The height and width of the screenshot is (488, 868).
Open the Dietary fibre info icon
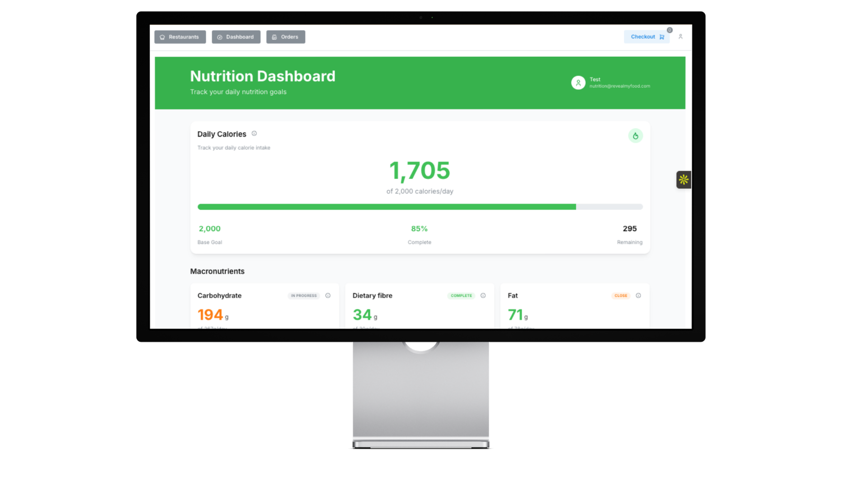pyautogui.click(x=483, y=296)
